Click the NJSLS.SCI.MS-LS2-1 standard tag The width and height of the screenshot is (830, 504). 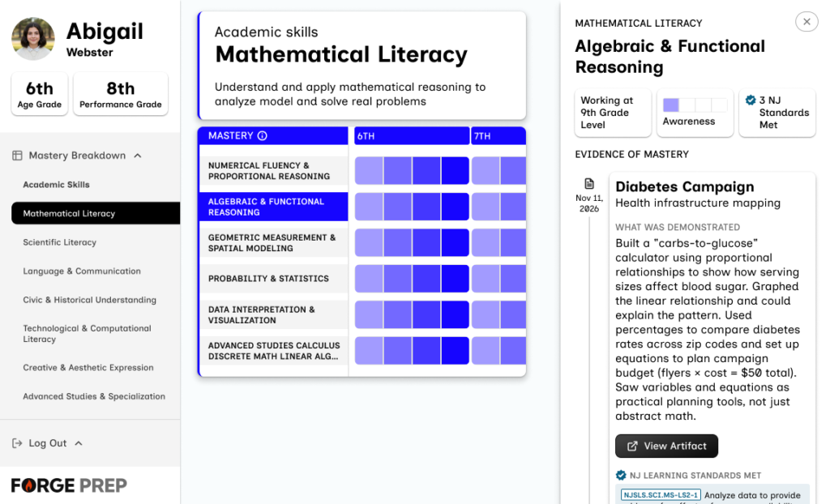pyautogui.click(x=661, y=495)
